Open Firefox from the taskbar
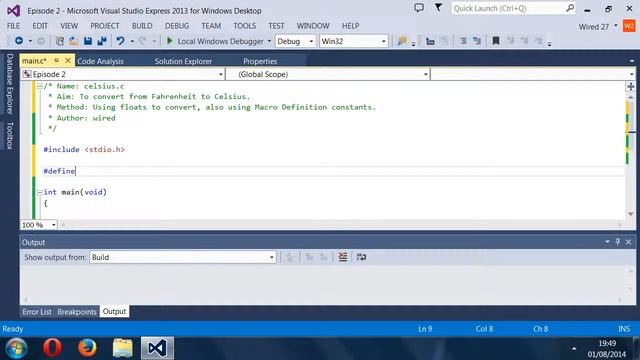The height and width of the screenshot is (360, 640). point(87,348)
